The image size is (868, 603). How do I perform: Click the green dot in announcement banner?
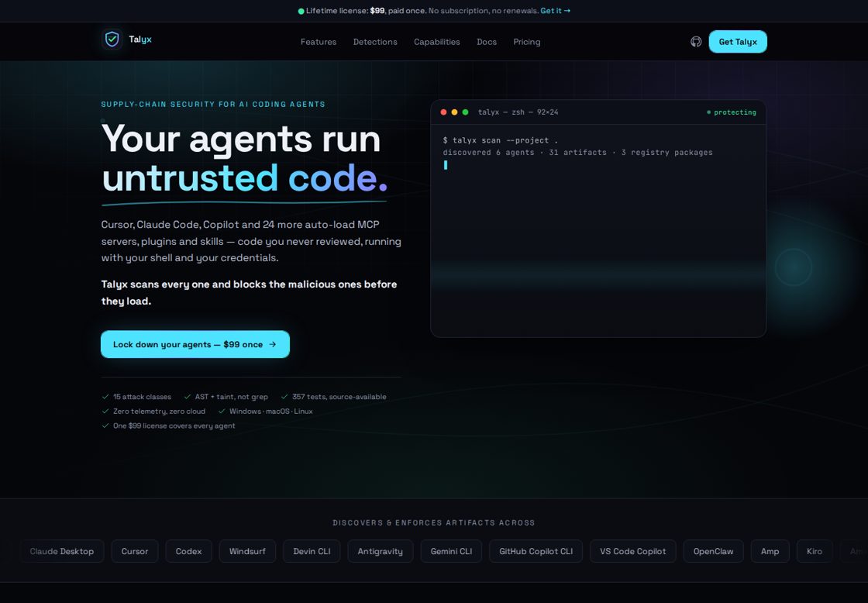[x=301, y=11]
